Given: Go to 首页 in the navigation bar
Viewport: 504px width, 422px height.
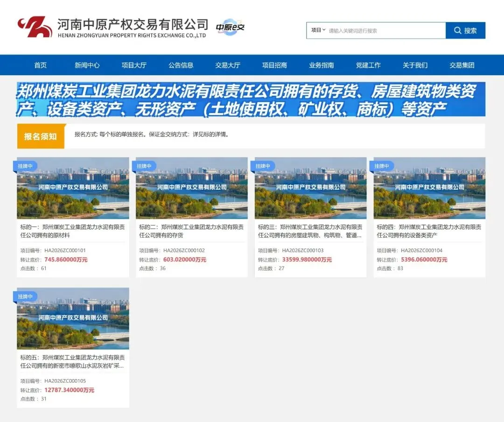Looking at the screenshot, I should 41,65.
